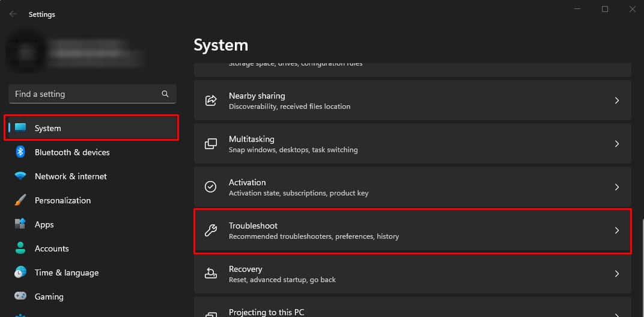Click 'Activation state, subscriptions, product key' text
This screenshot has height=317, width=644.
pos(299,193)
